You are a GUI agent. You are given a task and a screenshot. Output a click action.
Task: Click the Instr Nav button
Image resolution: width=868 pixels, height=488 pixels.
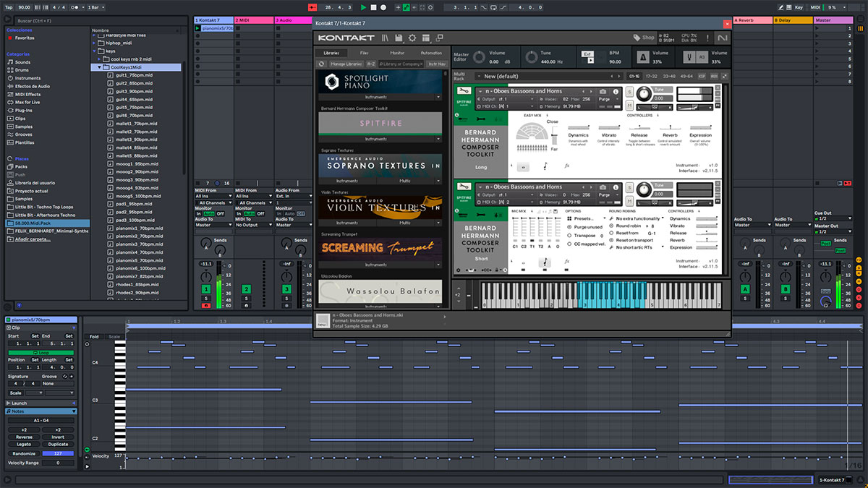tap(436, 64)
